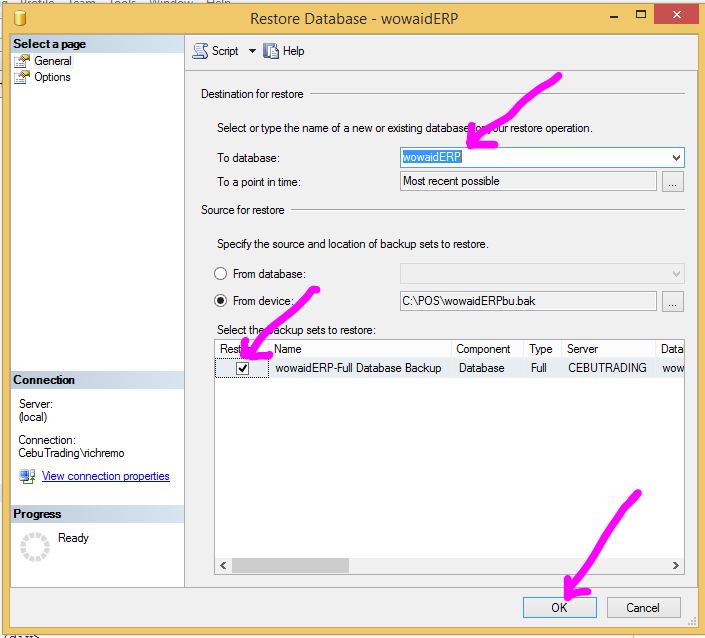The height and width of the screenshot is (638, 705).
Task: Click the Script toolbar icon
Action: [200, 51]
